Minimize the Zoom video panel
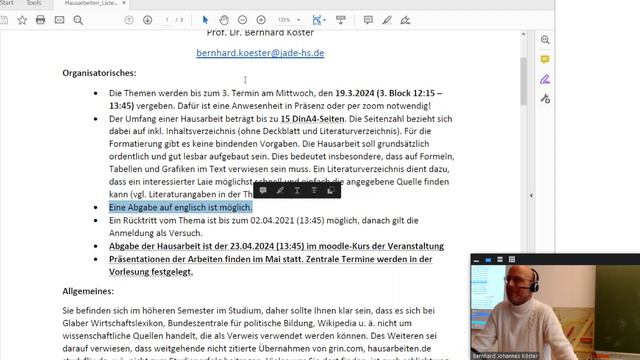The image size is (640, 360). pyautogui.click(x=476, y=260)
